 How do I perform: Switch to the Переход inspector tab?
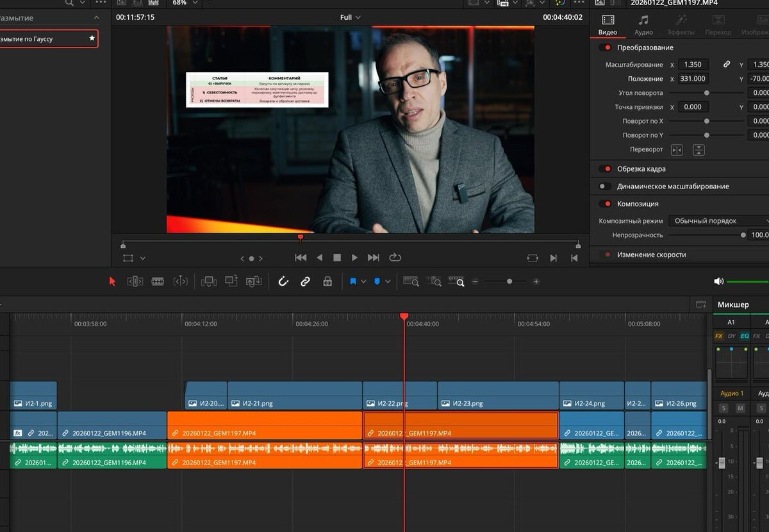coord(718,26)
